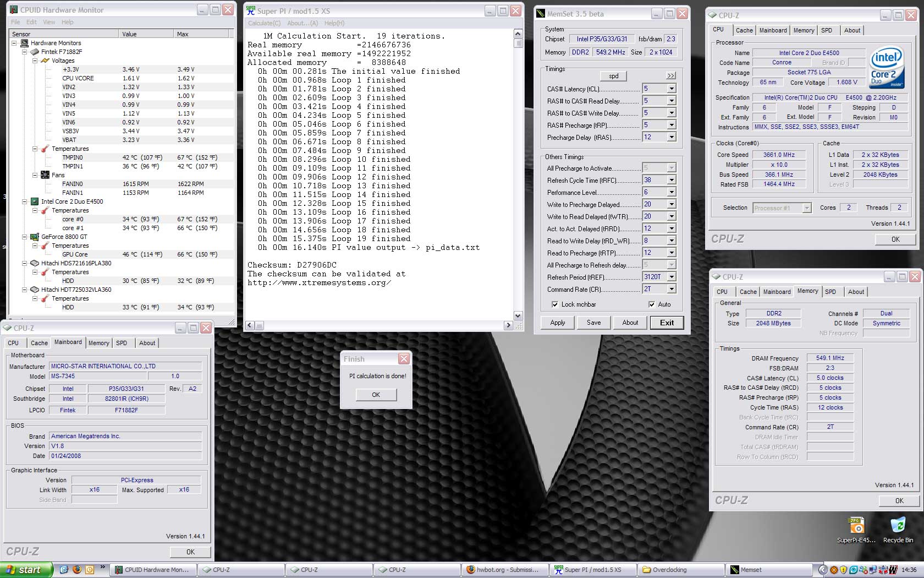Screen dimensions: 924x578
Task: Switch to Mainboard tab in top-right CPU-Z
Action: [x=773, y=30]
